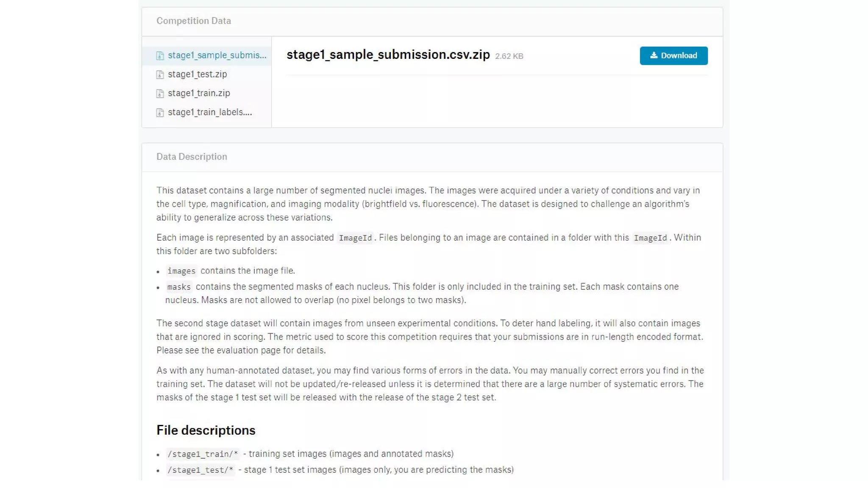Click the file icon beside stage1_test.zip
The image size is (868, 488).
tap(160, 75)
